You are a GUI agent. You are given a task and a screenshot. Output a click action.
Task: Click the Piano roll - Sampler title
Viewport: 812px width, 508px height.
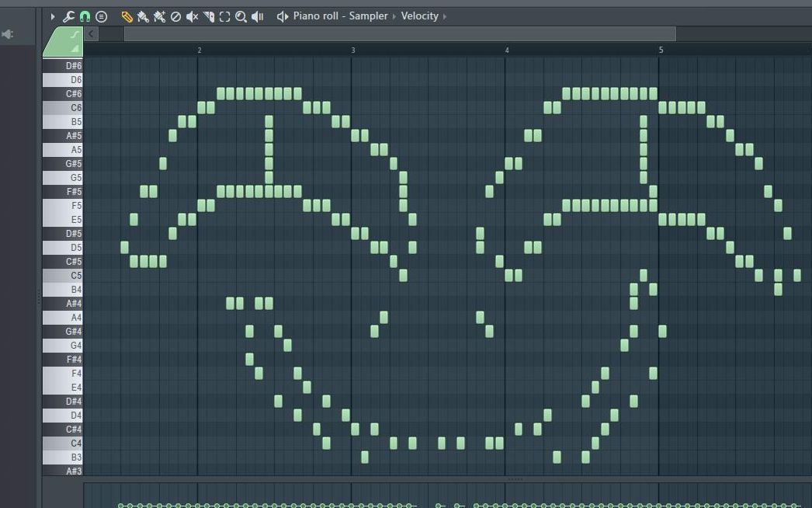point(340,16)
